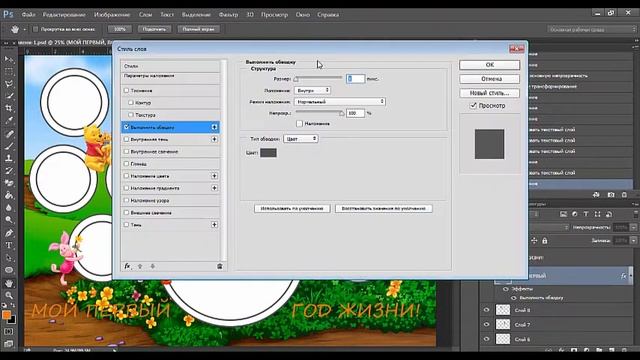Select the Eraser tool

9,183
